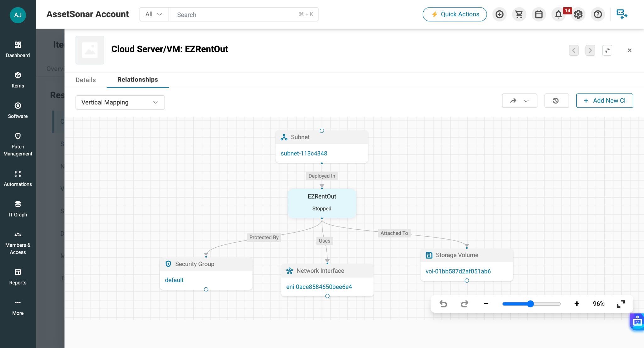The width and height of the screenshot is (644, 348).
Task: Open Patch Management in the sidebar
Action: 18,144
